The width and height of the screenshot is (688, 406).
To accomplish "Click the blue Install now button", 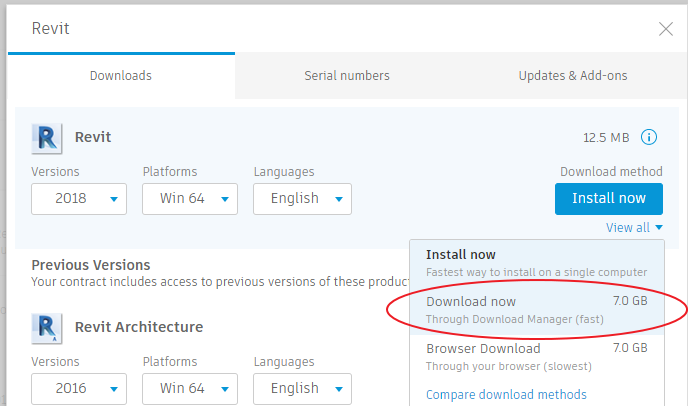I will [x=609, y=199].
